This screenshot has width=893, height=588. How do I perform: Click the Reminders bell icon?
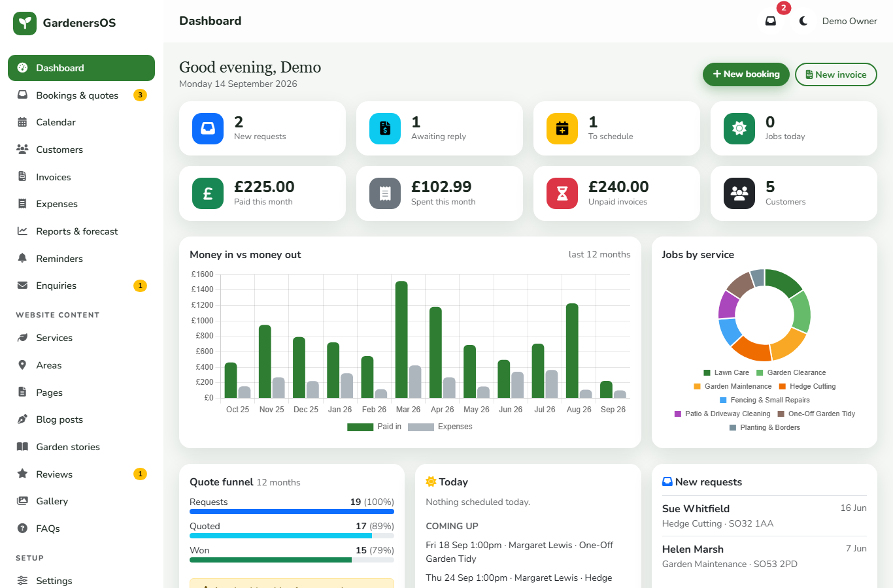click(x=22, y=258)
